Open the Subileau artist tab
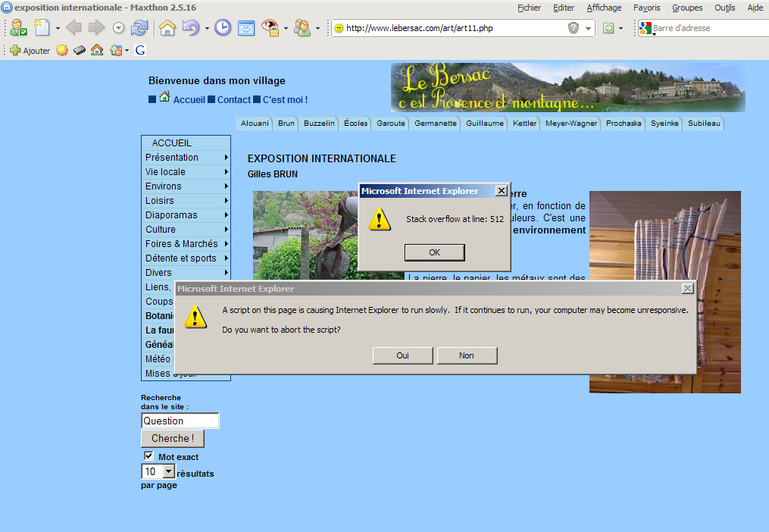Image resolution: width=769 pixels, height=532 pixels. pos(704,124)
